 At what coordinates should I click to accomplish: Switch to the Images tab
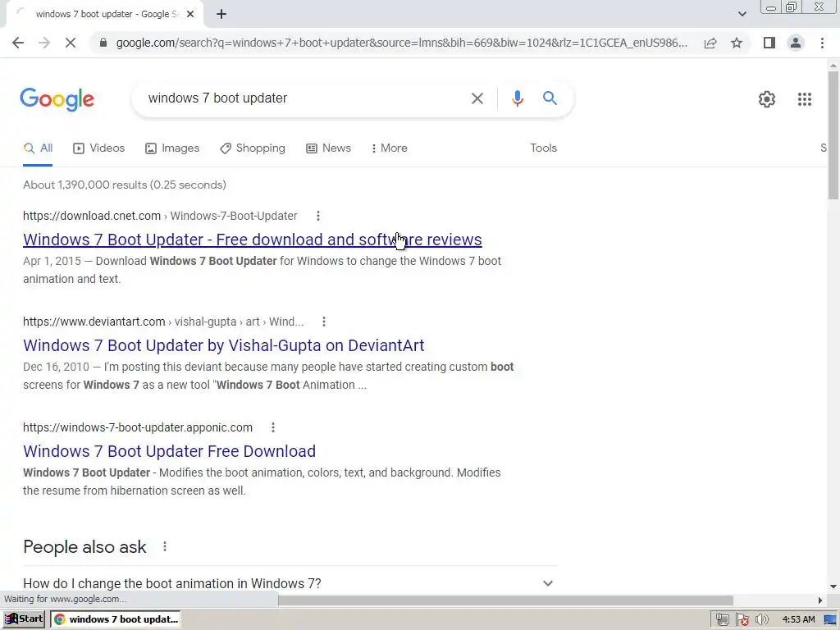click(172, 148)
